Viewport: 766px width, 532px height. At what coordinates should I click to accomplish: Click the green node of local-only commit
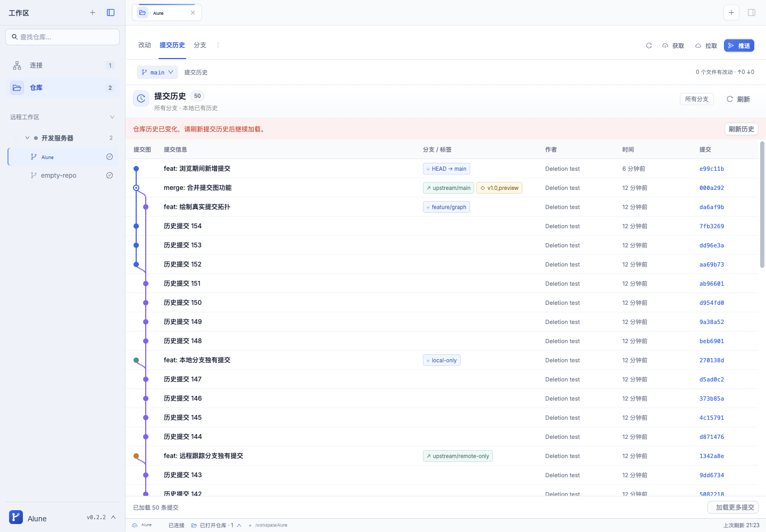(136, 360)
